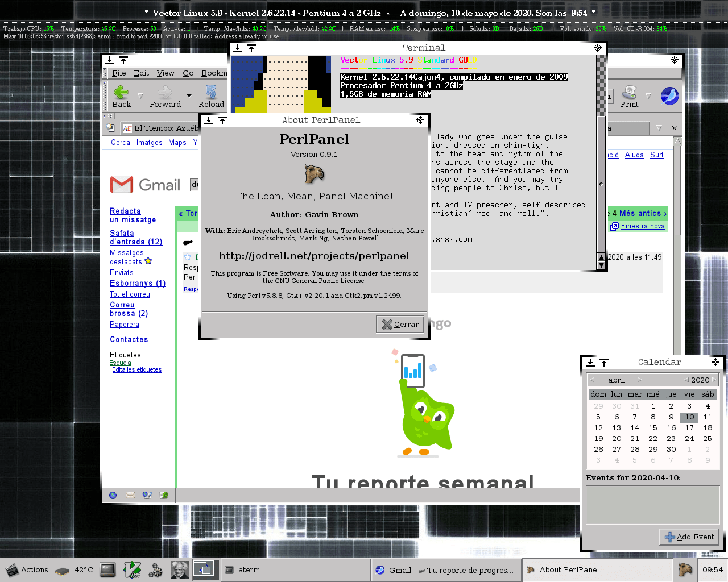Image resolution: width=728 pixels, height=582 pixels.
Task: Click the up-arrow titlebar icon of Calendar window
Action: click(604, 362)
